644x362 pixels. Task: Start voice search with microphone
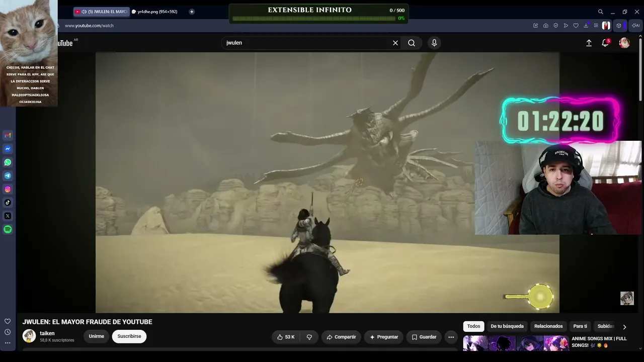click(x=434, y=43)
